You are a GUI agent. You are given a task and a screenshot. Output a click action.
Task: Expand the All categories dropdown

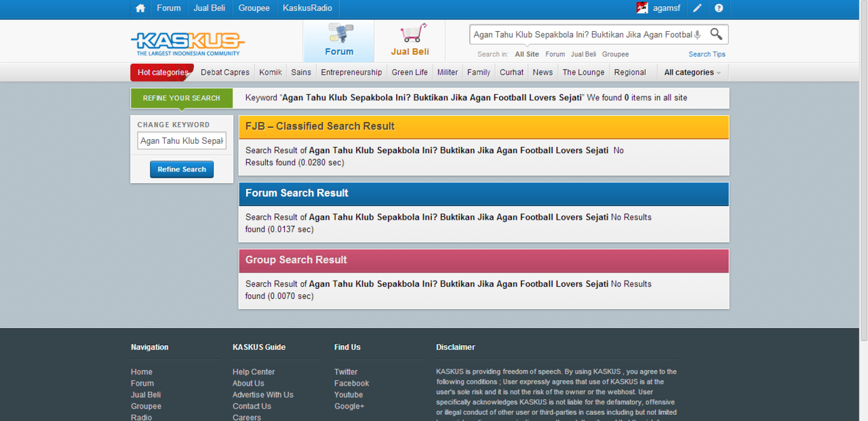[x=692, y=73]
